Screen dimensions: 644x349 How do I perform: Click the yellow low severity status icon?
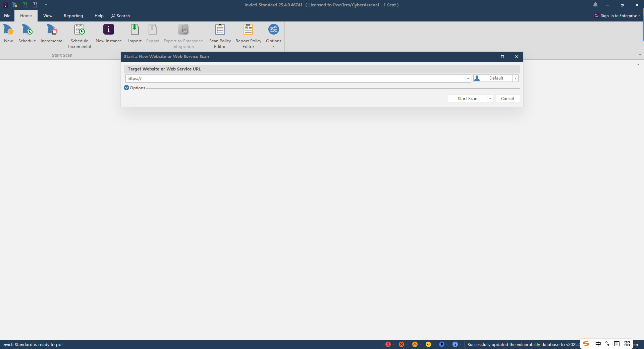coord(428,344)
